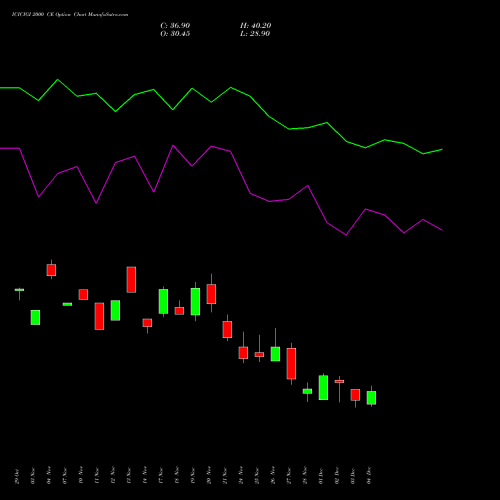
Task: Select the '29 Oct' date axis label
Action: tap(17, 476)
